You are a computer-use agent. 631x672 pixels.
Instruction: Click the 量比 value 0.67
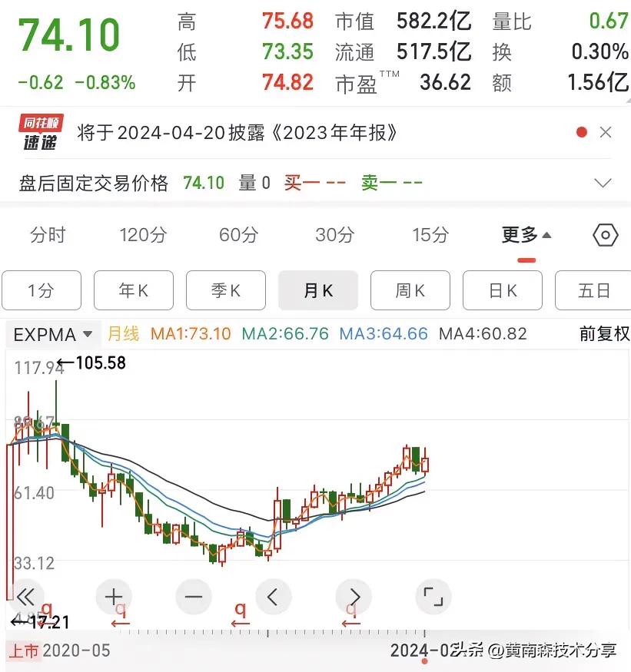tap(609, 21)
